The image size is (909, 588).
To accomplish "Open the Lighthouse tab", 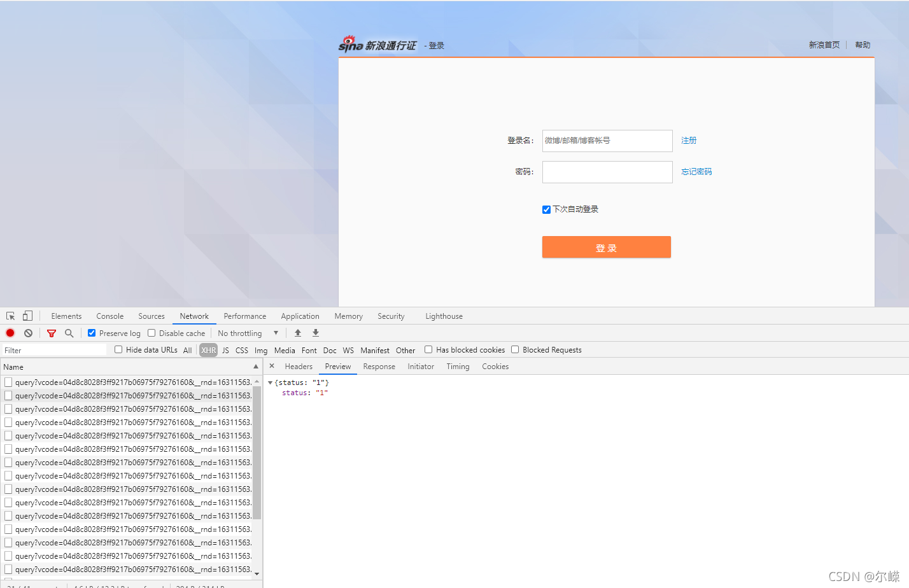I will coord(444,316).
